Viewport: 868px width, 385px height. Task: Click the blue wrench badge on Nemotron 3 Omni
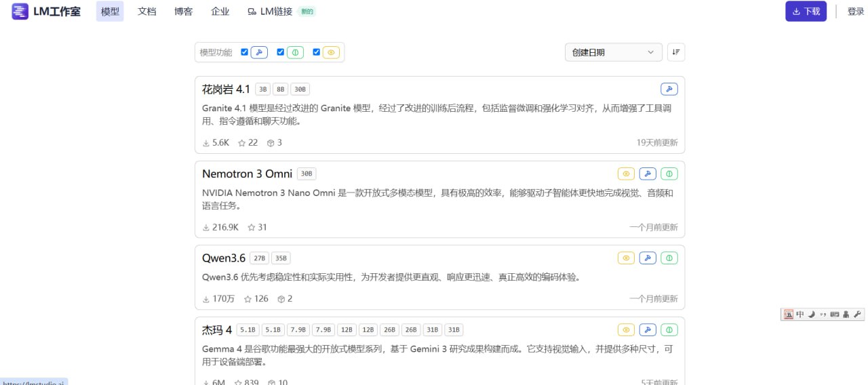[x=648, y=174]
